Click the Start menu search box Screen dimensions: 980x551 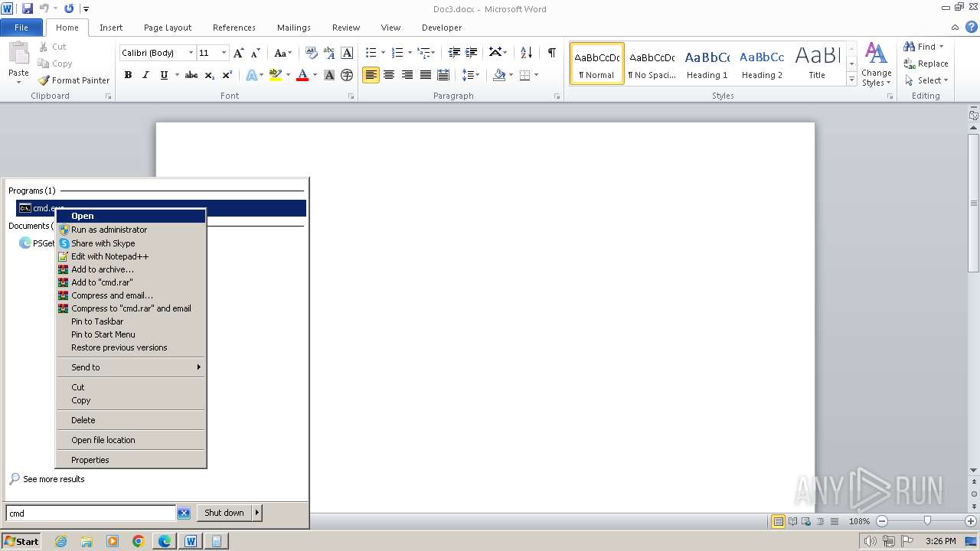coord(91,514)
